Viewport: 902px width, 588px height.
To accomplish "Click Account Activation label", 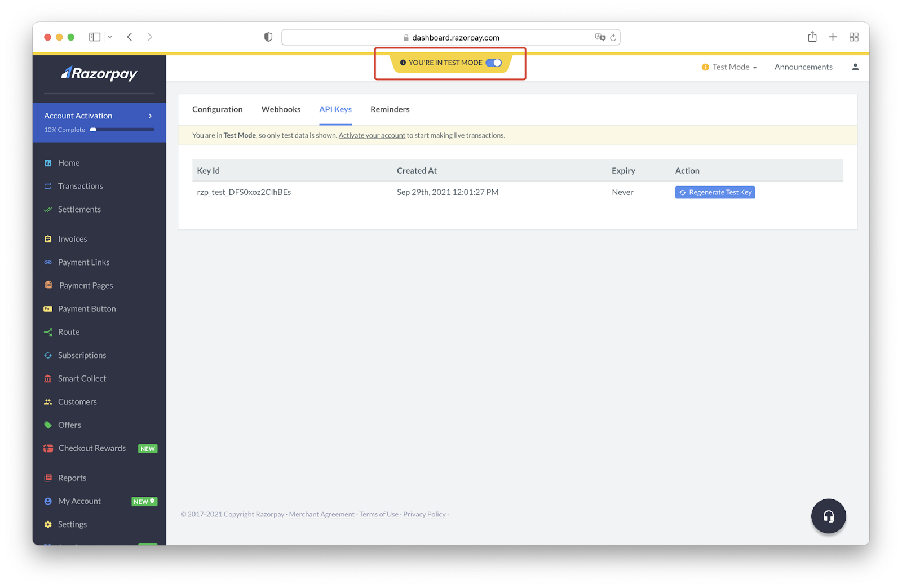I will coord(78,116).
